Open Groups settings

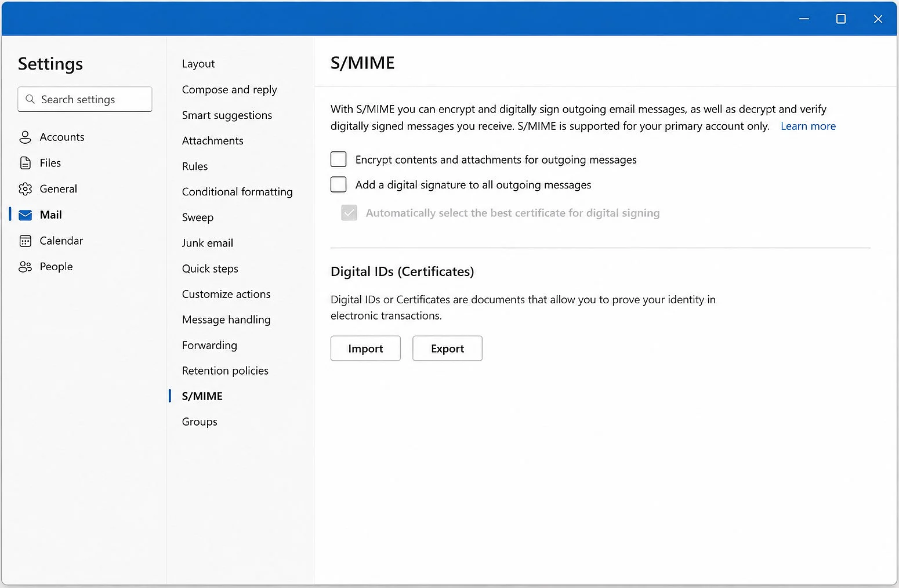[x=200, y=422]
